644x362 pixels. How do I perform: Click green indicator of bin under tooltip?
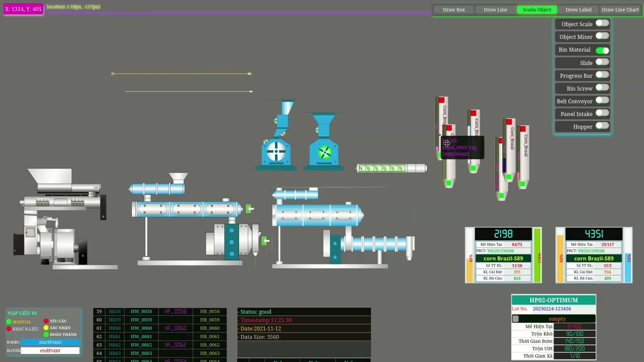(449, 183)
